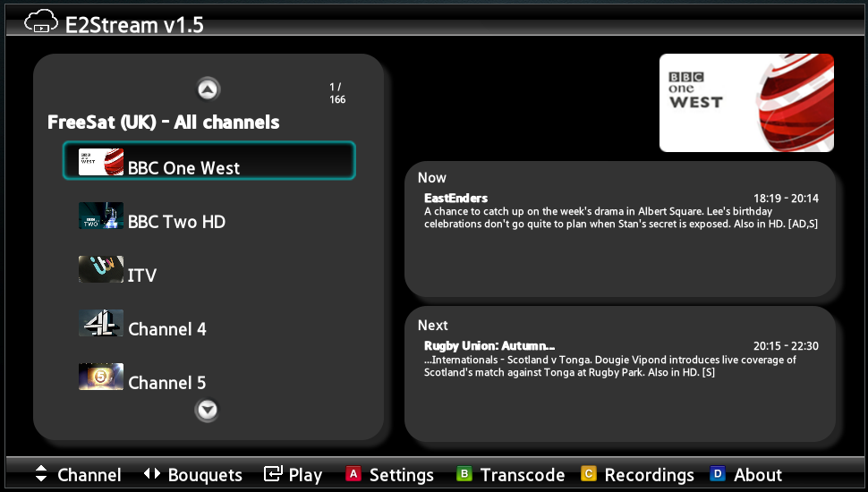Viewport: 868px width, 492px height.
Task: Open EastEnders programme entry under Now
Action: click(621, 211)
